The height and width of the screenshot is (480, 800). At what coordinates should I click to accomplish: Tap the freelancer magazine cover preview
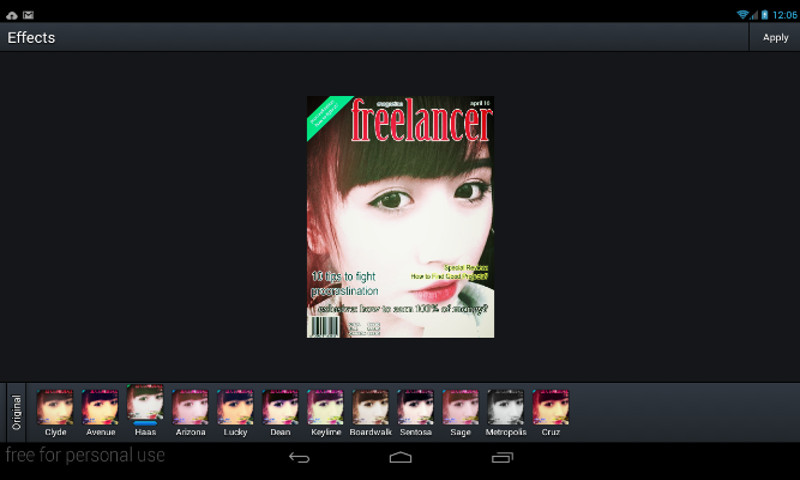point(400,217)
